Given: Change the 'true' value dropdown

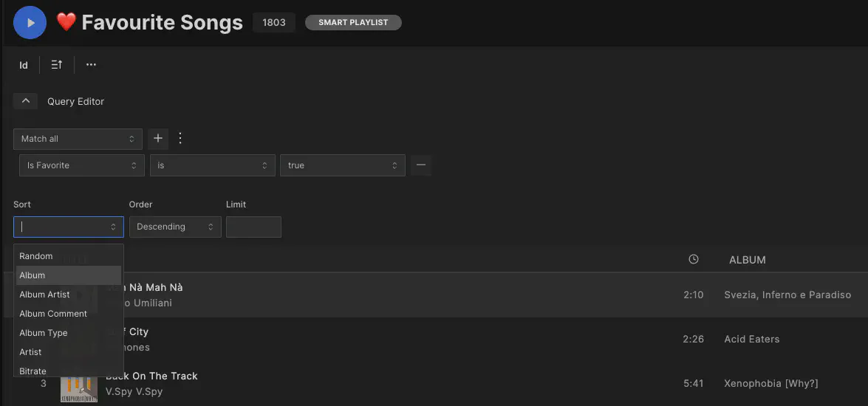Looking at the screenshot, I should 343,165.
